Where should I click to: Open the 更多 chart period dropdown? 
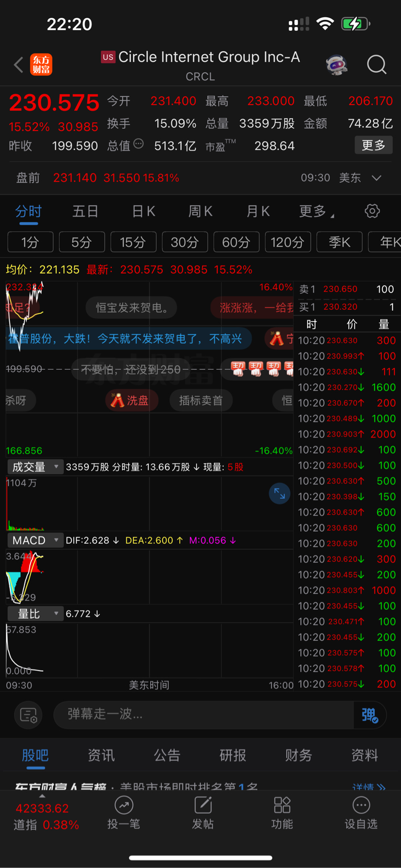pyautogui.click(x=316, y=211)
